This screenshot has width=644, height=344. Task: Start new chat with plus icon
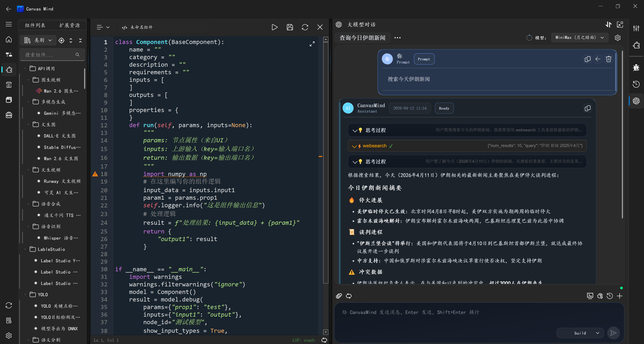coord(619,296)
